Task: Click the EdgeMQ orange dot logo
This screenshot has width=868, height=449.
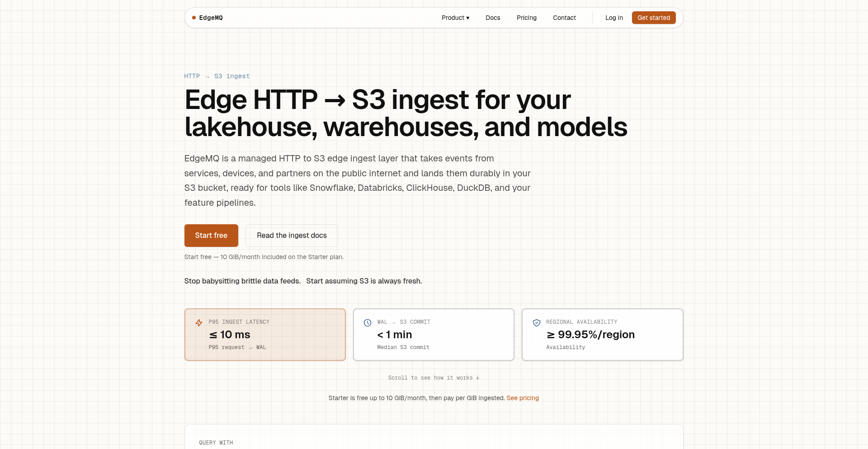Action: click(194, 18)
